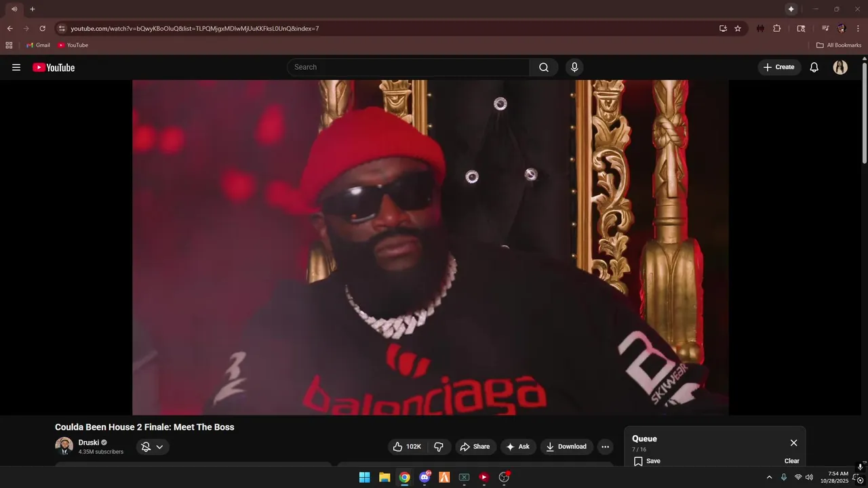Install the YouTube app from the address bar
The height and width of the screenshot is (488, 868).
coord(723,28)
